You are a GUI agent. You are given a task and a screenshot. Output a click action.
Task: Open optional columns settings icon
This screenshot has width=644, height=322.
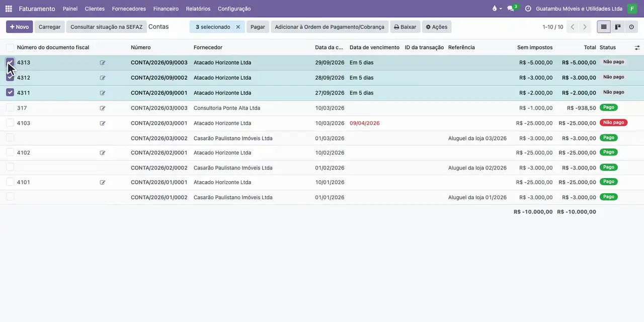(637, 47)
